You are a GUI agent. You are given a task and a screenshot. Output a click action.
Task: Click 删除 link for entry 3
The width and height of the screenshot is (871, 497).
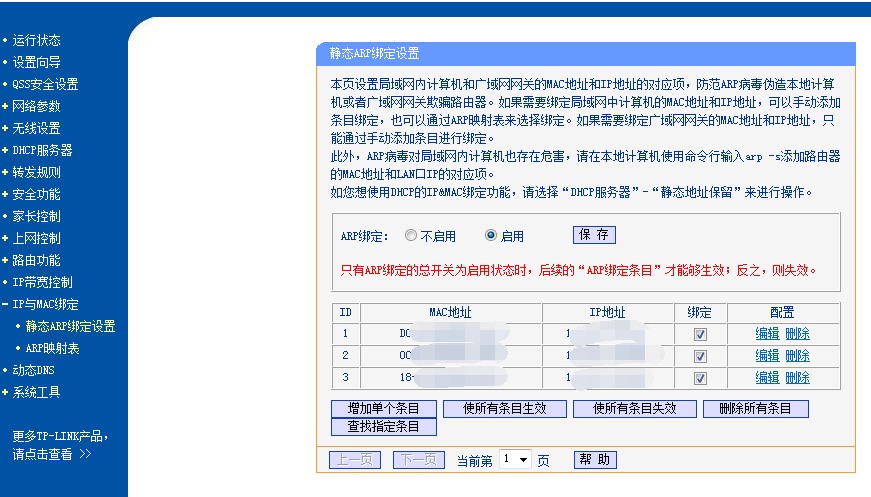[797, 378]
